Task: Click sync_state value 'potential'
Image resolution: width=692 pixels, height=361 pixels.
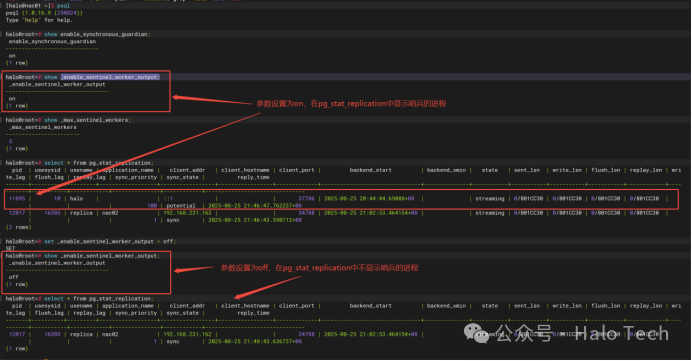Action: point(181,206)
